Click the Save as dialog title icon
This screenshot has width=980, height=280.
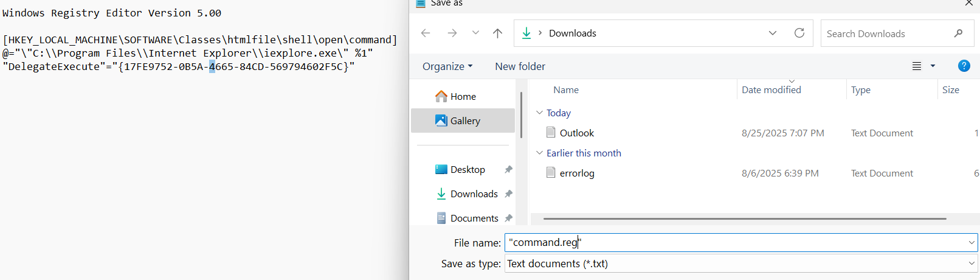point(420,3)
